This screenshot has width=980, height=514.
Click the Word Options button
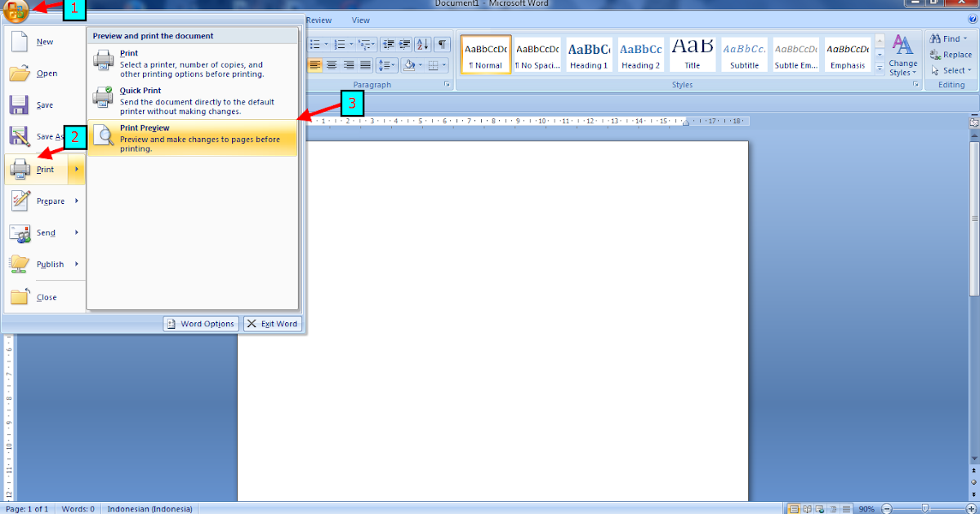tap(201, 324)
